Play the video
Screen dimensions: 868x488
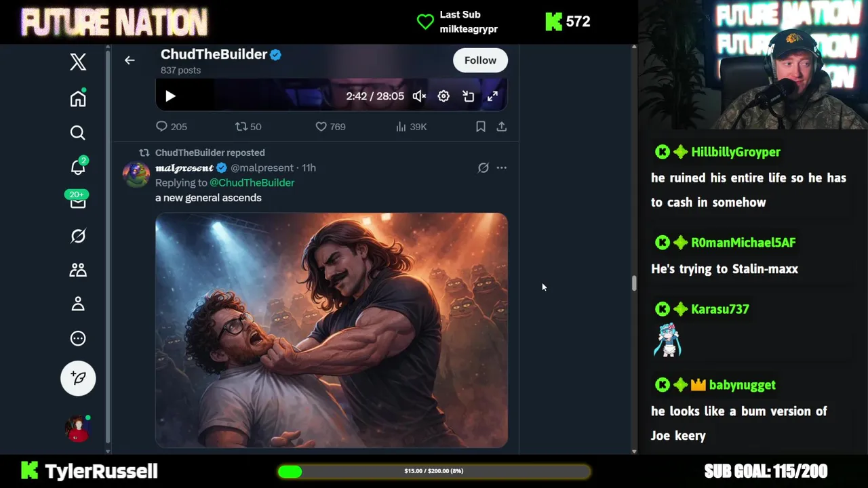(x=170, y=96)
